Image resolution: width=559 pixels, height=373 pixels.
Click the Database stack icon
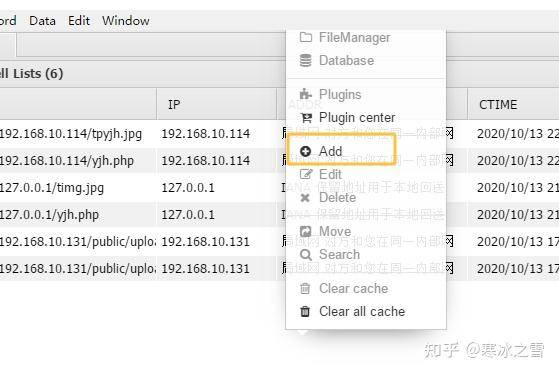pos(306,61)
